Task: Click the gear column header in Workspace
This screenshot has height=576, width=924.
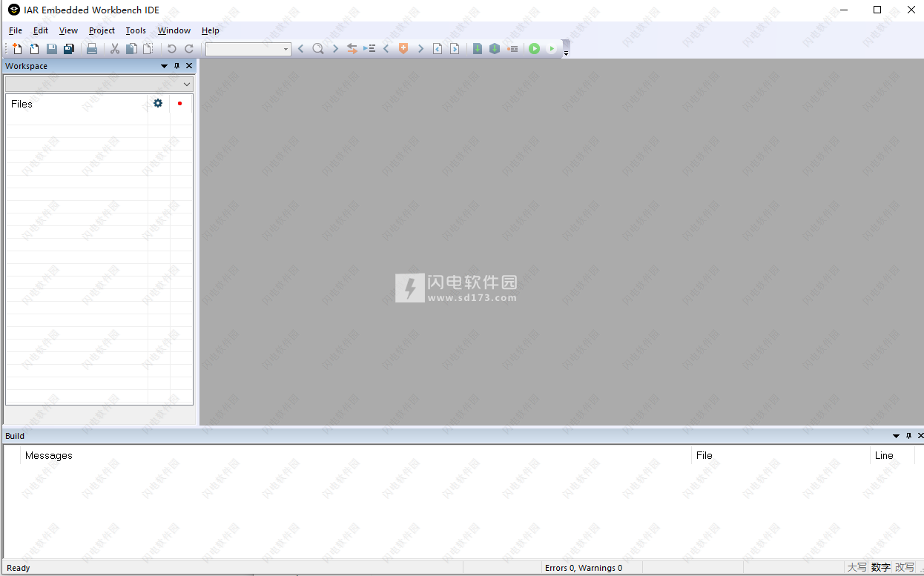Action: coord(158,104)
